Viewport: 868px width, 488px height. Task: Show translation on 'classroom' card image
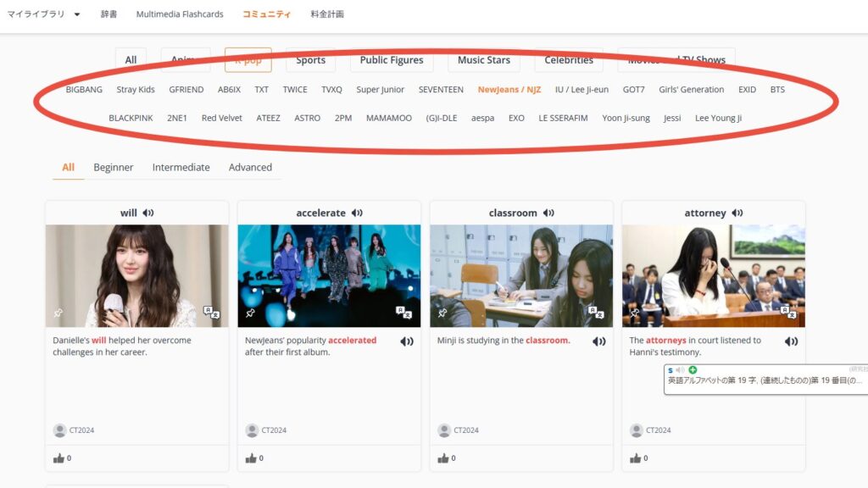click(x=596, y=312)
